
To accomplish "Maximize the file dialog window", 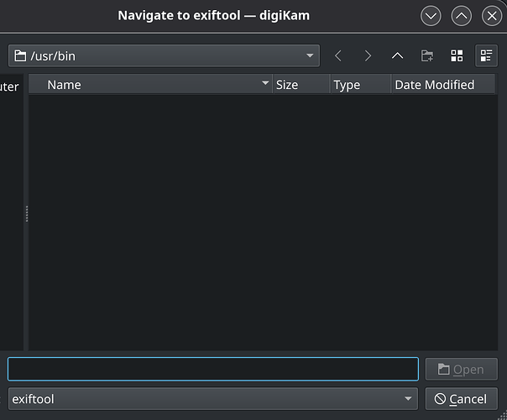I will point(461,16).
